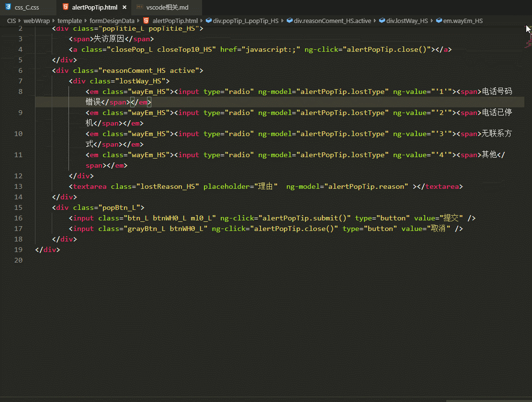This screenshot has height=402, width=532.
Task: Select div.reasonComent_HS.active breadcrumb symbol
Action: tap(332, 21)
